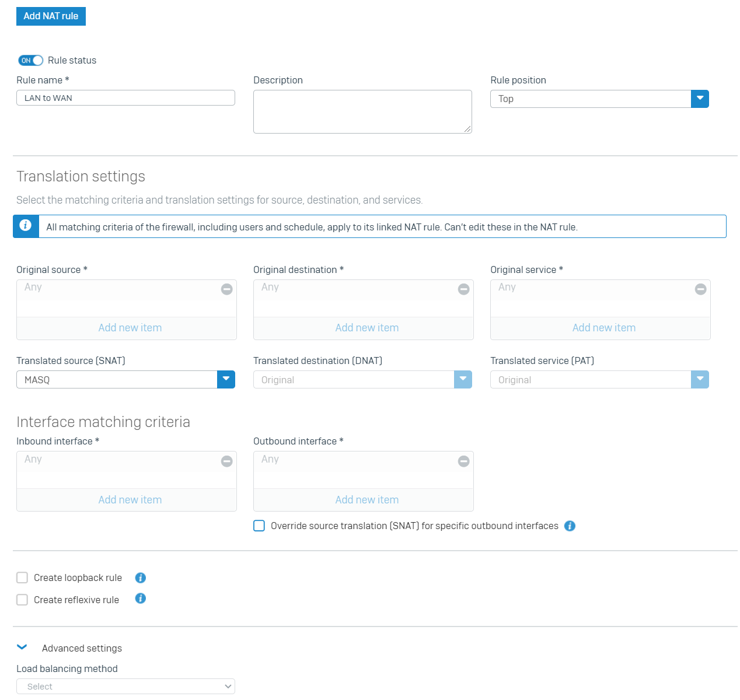This screenshot has height=700, width=740.
Task: Open the Load balancing method select
Action: point(125,687)
